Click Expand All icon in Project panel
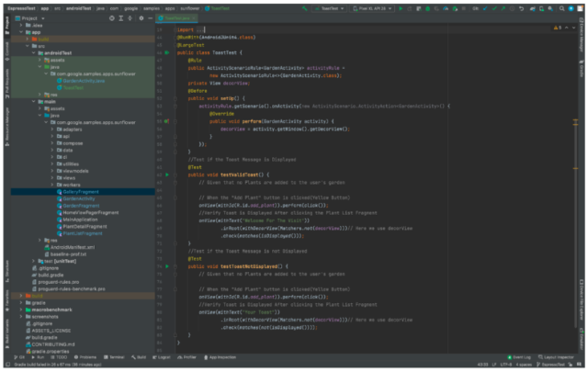The height and width of the screenshot is (372, 588). (x=120, y=18)
